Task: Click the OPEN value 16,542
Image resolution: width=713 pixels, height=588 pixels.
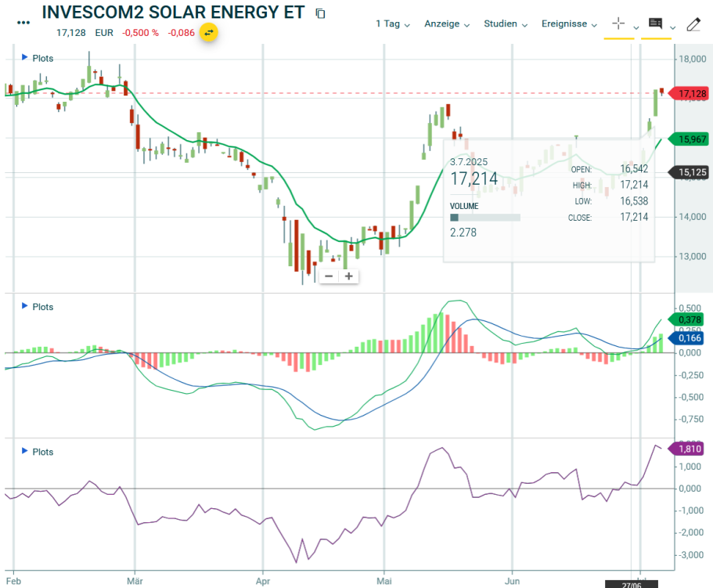Action: pyautogui.click(x=634, y=168)
